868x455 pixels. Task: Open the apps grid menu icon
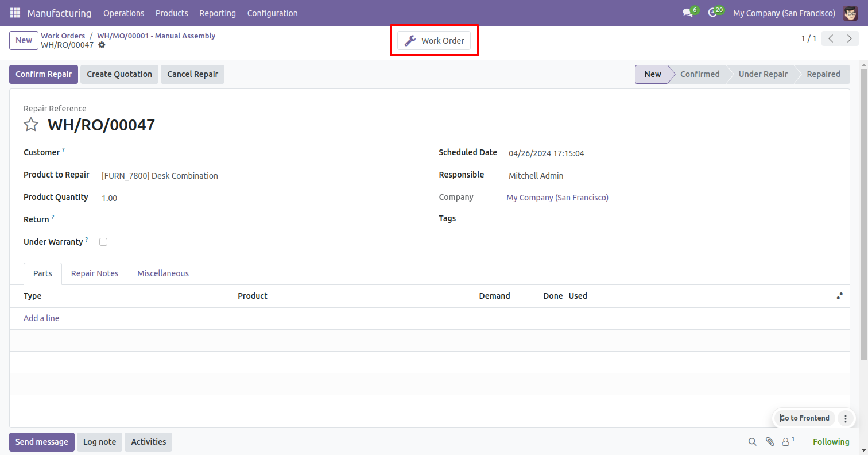click(x=15, y=13)
